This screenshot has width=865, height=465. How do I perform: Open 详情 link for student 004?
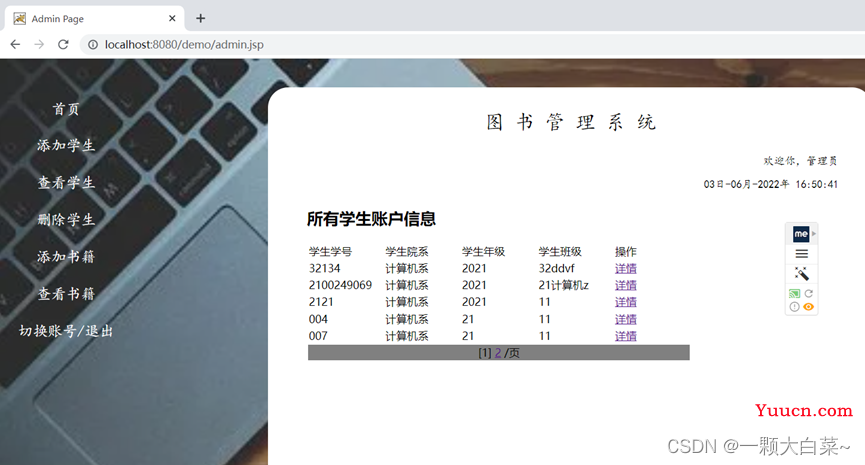(x=626, y=319)
